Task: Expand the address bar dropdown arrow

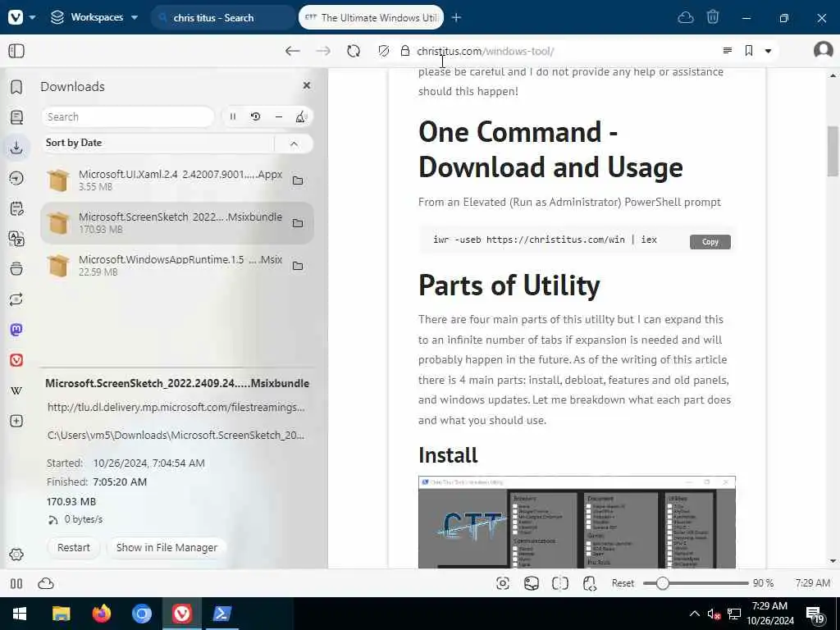Action: tap(768, 51)
